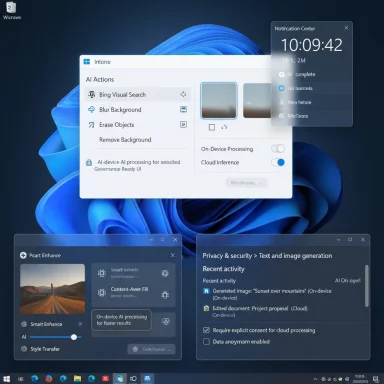Click the 'On-device AI processing for faster results' tooltip
384x384 pixels.
[121, 320]
